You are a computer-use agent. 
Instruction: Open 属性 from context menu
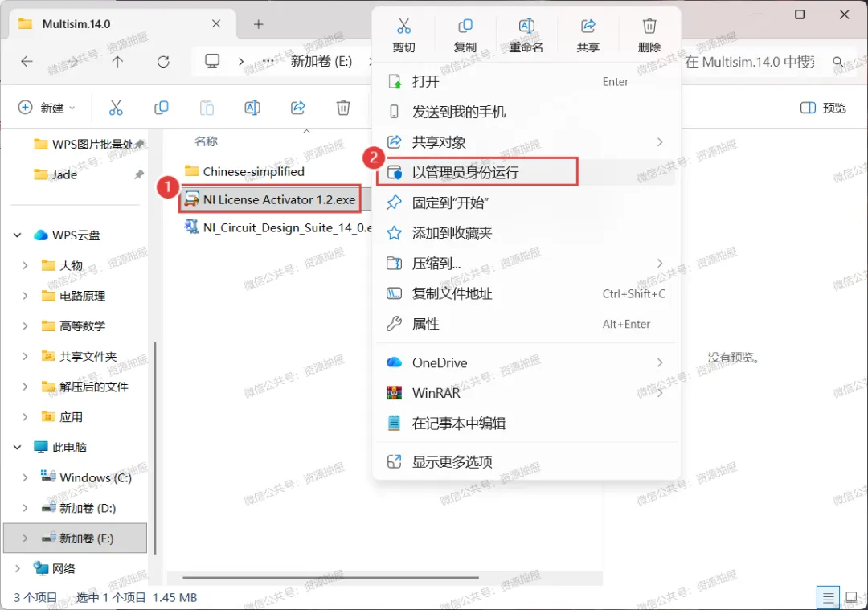526,324
